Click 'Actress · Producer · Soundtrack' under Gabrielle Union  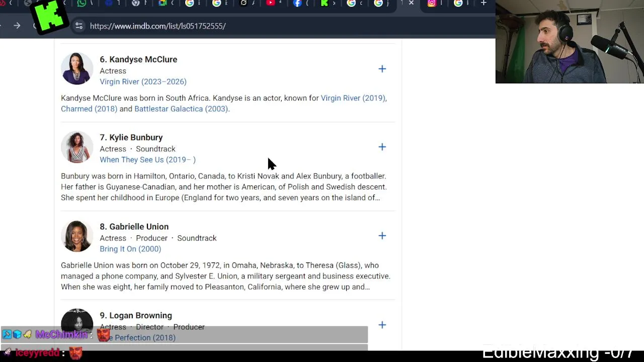[158, 238]
